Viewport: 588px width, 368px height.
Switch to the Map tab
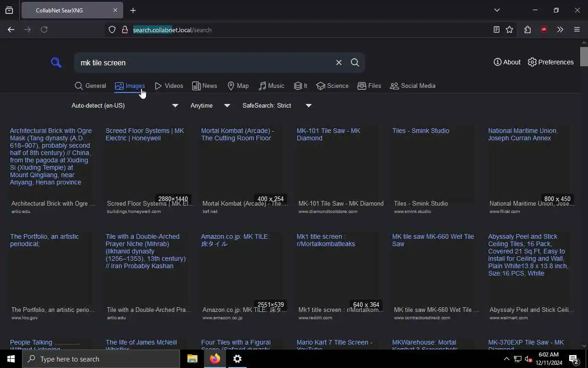[238, 86]
